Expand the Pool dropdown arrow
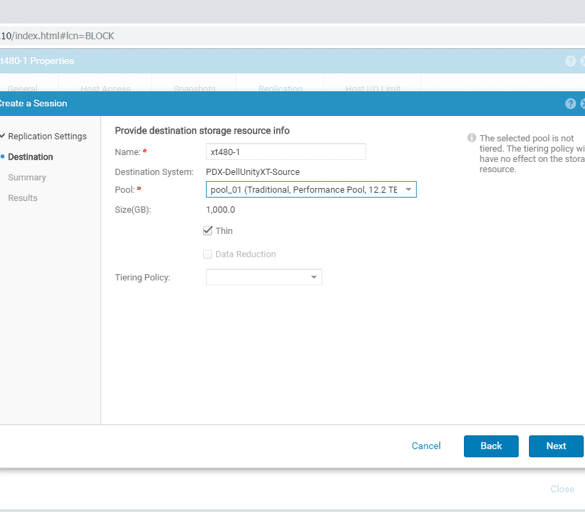 click(x=409, y=190)
